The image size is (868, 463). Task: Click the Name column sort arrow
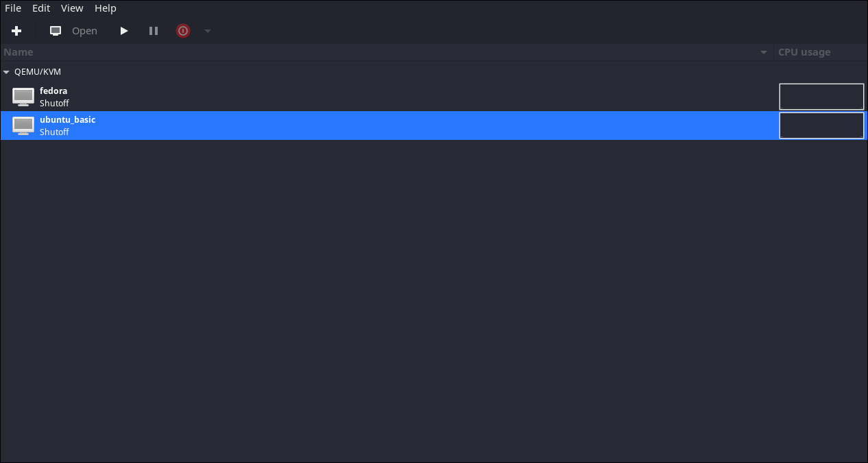click(x=764, y=52)
